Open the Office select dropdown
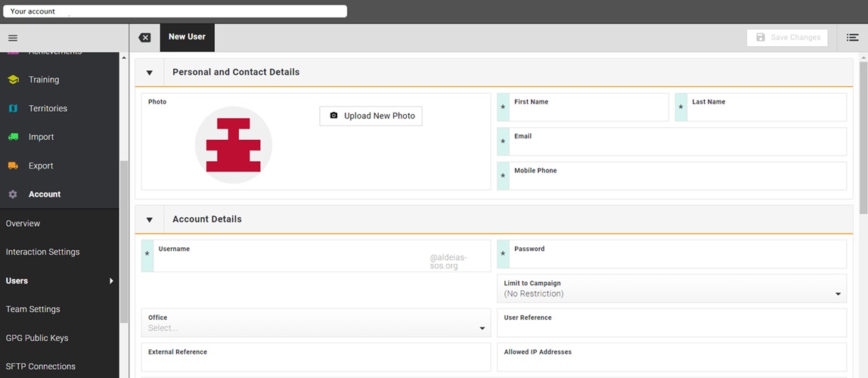Image resolution: width=868 pixels, height=378 pixels. point(316,323)
